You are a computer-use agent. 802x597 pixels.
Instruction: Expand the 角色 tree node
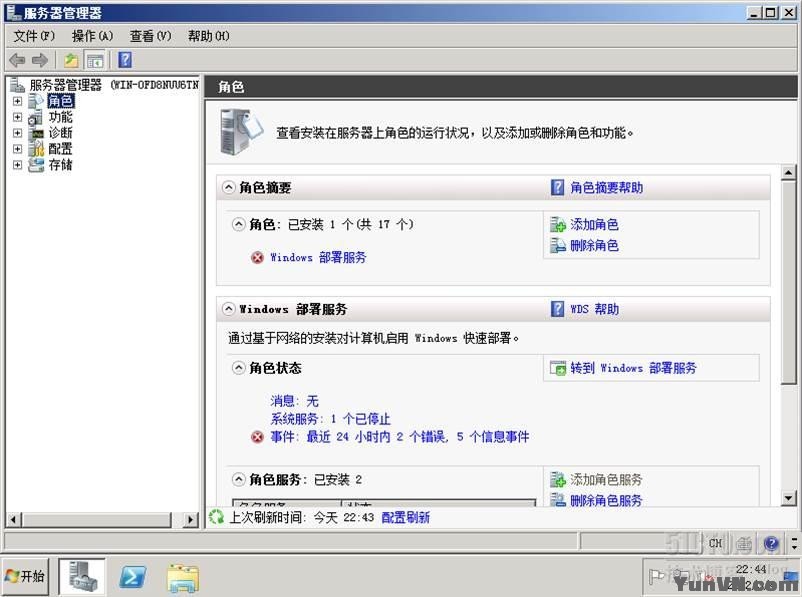tap(17, 101)
